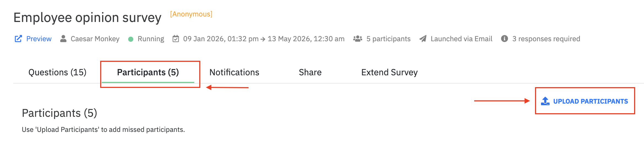Click the orange [Anonymous] label
644x144 pixels.
pyautogui.click(x=191, y=14)
